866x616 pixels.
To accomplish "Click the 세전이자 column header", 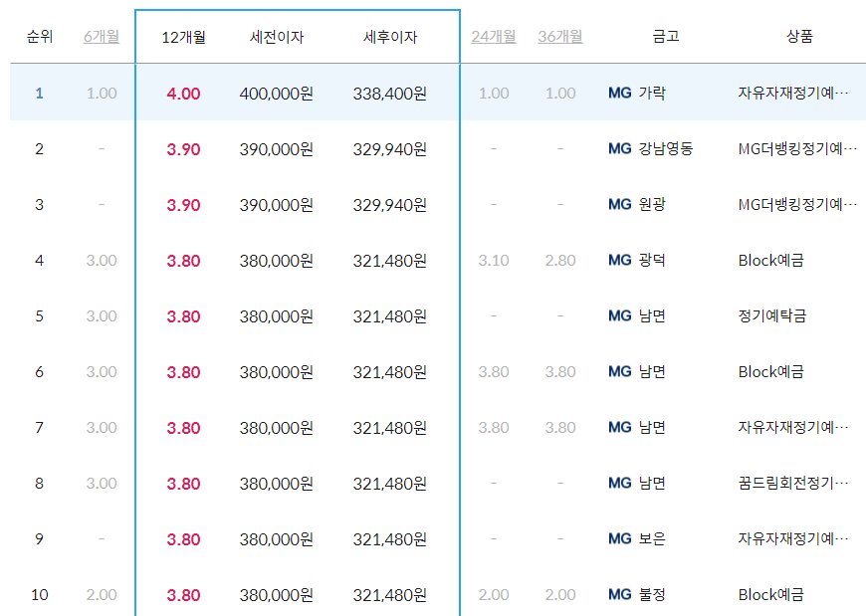I will [277, 37].
